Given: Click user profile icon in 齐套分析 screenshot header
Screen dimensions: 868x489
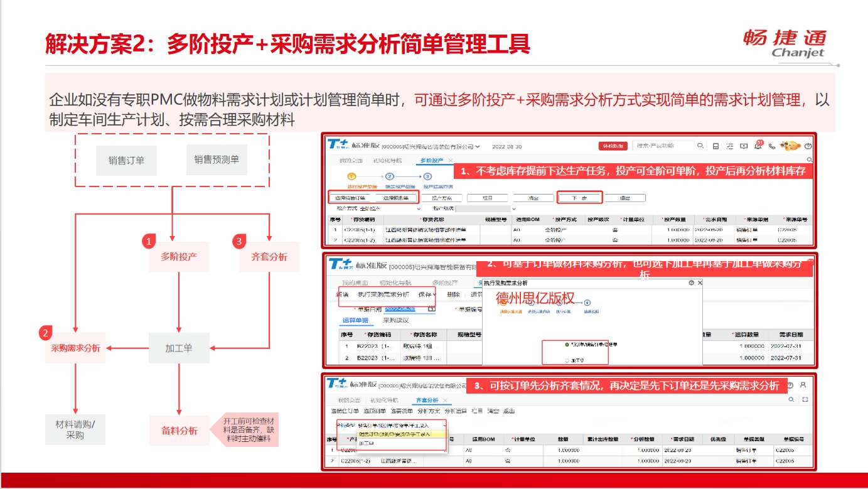Looking at the screenshot, I should 803,385.
